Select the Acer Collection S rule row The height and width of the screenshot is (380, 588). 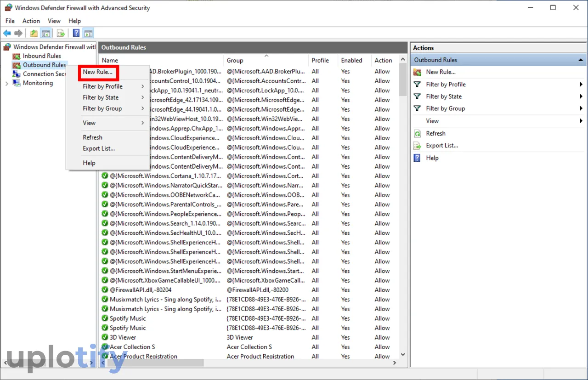point(249,347)
